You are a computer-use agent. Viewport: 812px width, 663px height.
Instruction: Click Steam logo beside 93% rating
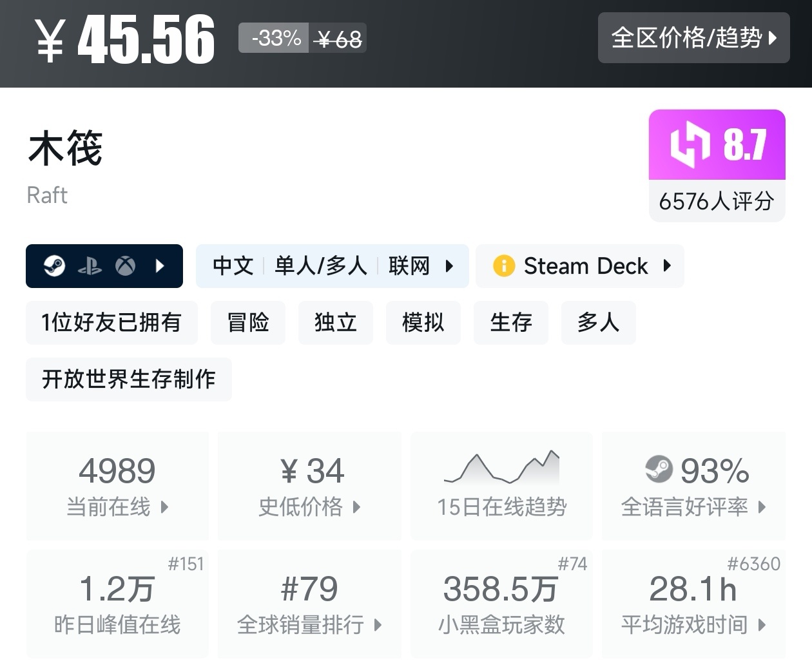(659, 469)
